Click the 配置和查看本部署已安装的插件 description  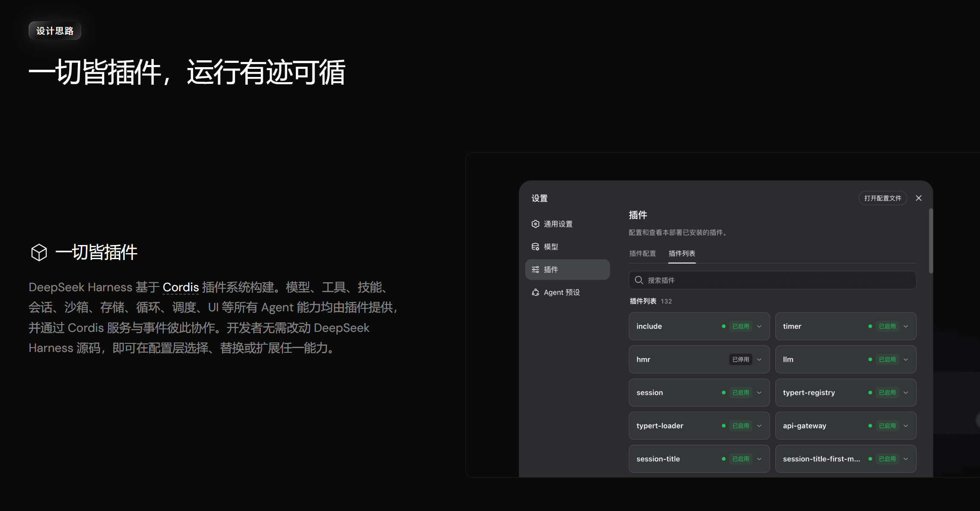[678, 233]
